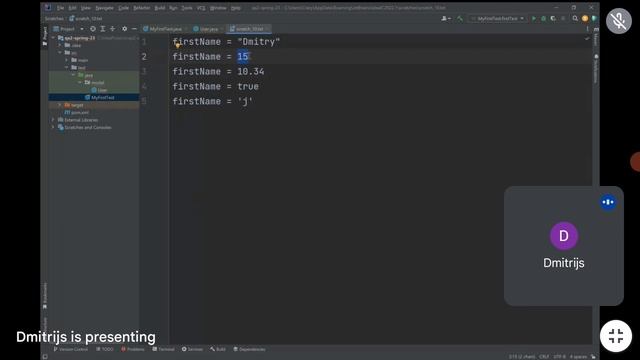Image resolution: width=640 pixels, height=360 pixels.
Task: Click the true value on line 4
Action: coord(248,87)
